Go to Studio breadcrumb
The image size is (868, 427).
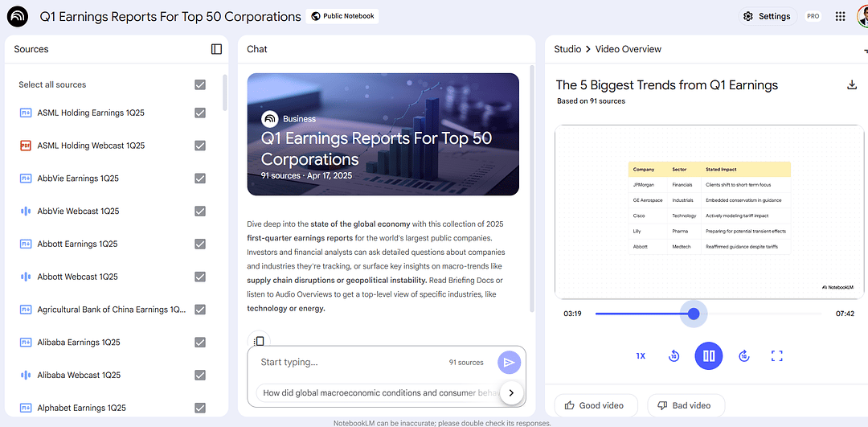(x=567, y=49)
